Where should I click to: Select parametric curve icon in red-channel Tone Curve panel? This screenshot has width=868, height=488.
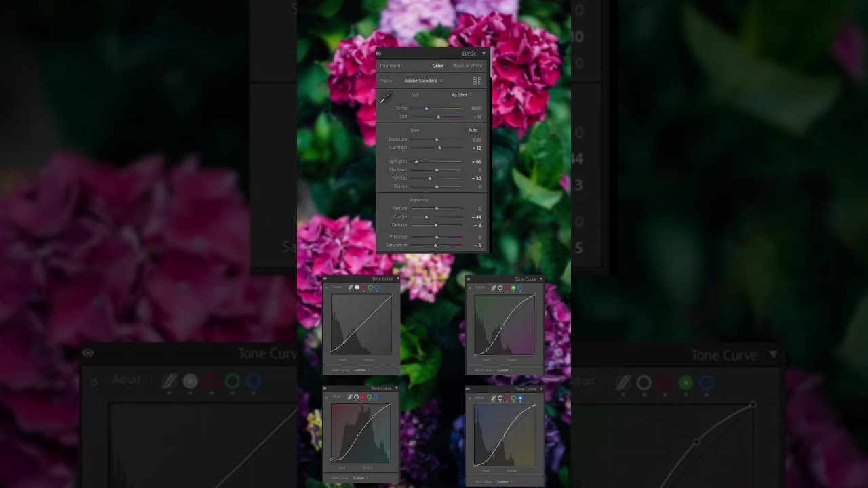point(350,397)
